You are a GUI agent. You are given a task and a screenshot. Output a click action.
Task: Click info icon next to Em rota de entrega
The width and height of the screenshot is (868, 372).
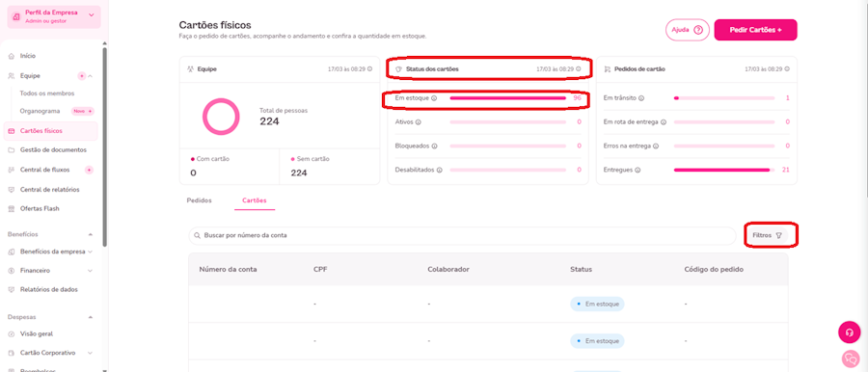point(664,121)
